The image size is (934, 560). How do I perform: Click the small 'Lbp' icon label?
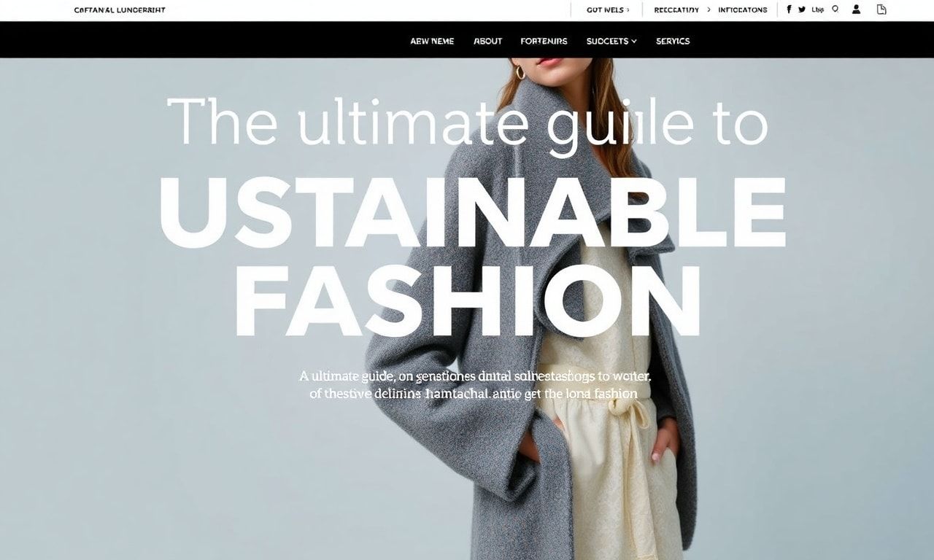click(x=818, y=9)
